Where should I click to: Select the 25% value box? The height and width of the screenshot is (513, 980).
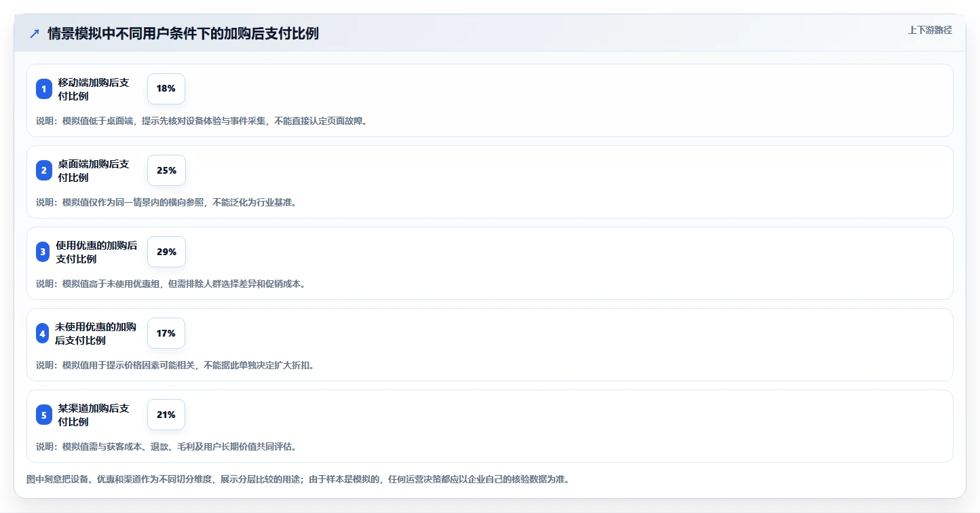166,170
